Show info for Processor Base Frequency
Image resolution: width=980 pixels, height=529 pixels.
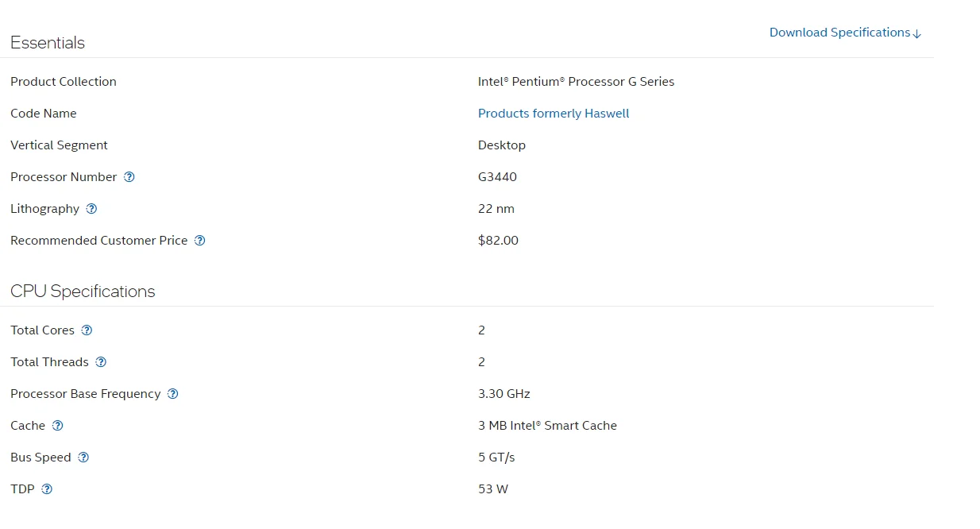173,394
